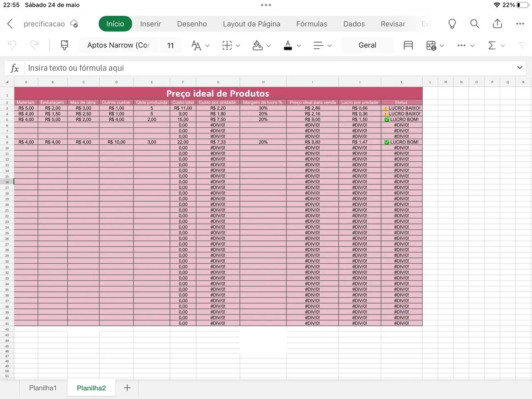
Task: Click the select-all corner triangle
Action: [7, 82]
